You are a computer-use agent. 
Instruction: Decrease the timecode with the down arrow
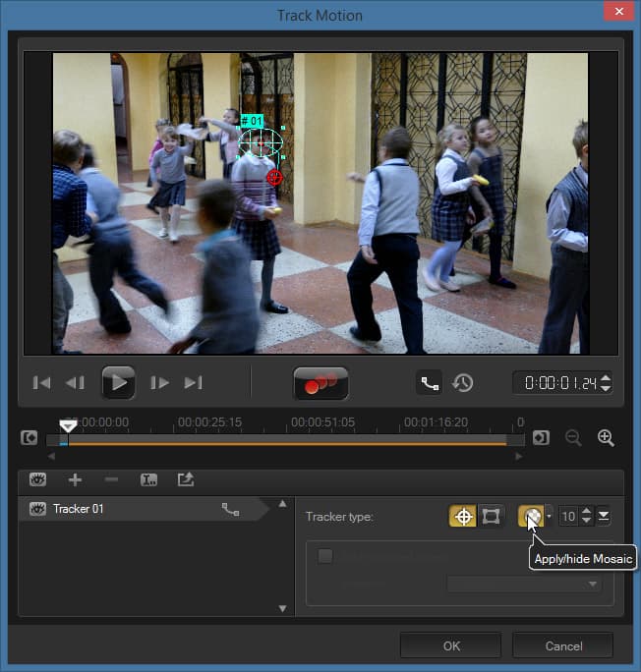606,388
